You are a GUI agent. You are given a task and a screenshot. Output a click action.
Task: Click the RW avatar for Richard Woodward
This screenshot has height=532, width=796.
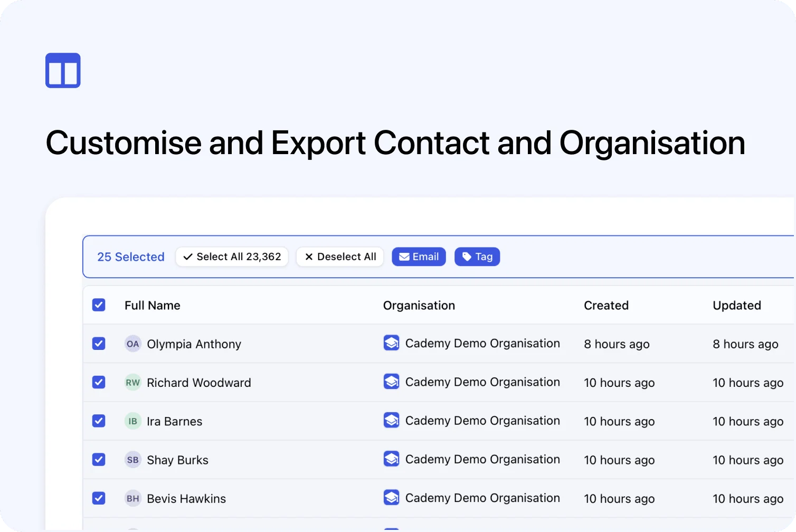(132, 383)
